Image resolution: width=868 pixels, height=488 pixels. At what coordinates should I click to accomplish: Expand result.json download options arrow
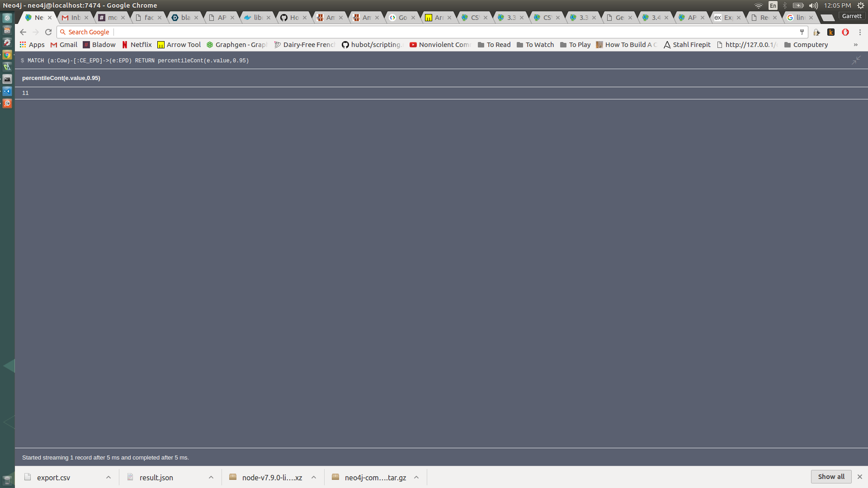[211, 478]
